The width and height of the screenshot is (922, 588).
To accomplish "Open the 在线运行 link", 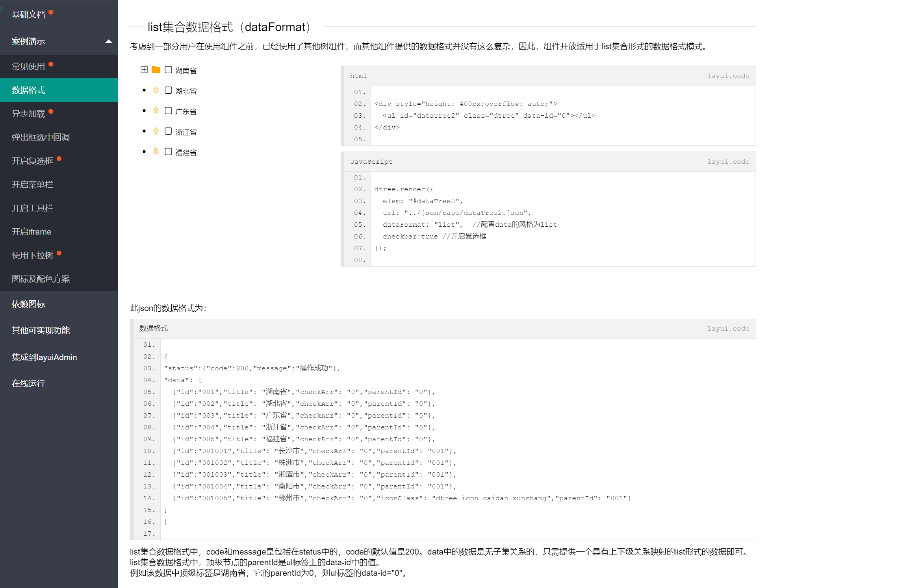I will point(28,383).
